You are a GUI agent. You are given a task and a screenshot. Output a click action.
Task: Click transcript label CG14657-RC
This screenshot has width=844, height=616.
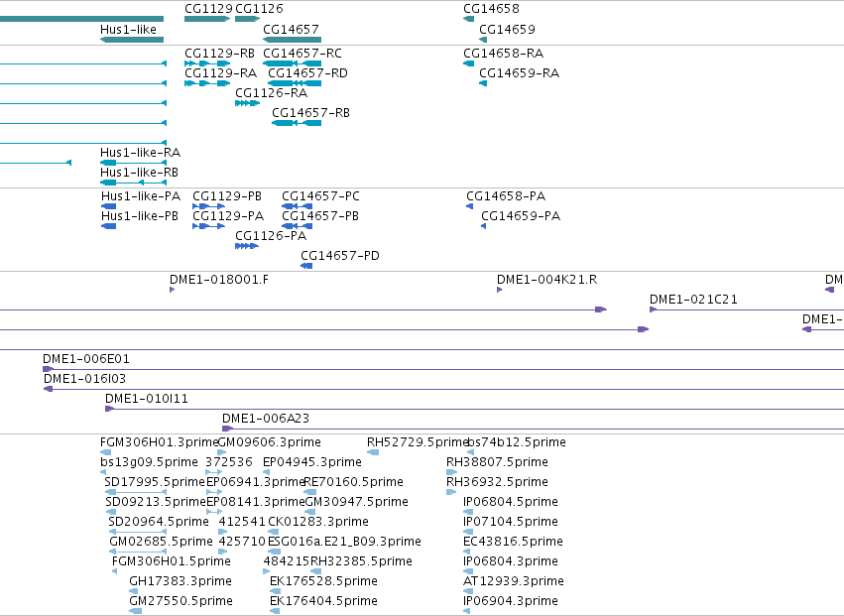[x=302, y=54]
